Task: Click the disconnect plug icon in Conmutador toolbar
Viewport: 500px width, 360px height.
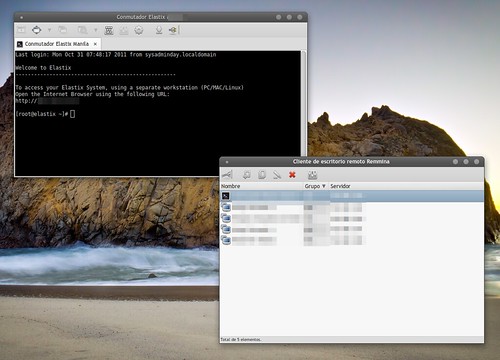Action: pyautogui.click(x=173, y=30)
